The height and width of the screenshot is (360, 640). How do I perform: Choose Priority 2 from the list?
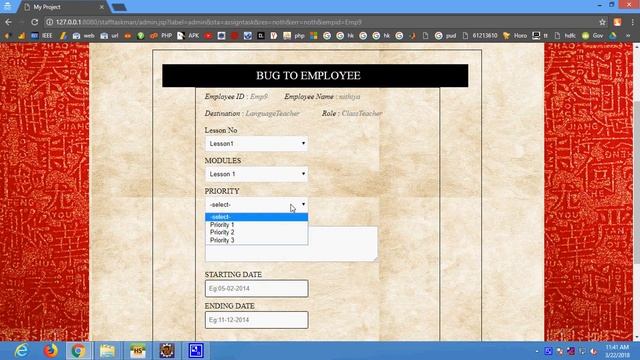click(x=256, y=232)
